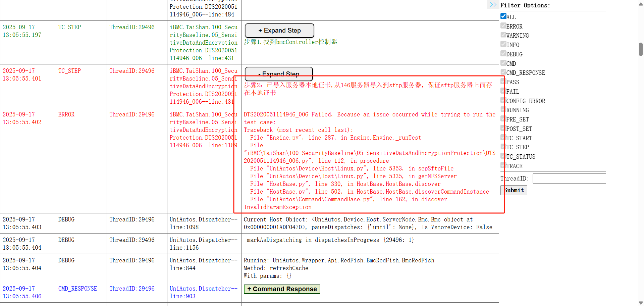Viewport: 644px width, 306px height.
Task: Expand the + Command Response section
Action: click(x=282, y=289)
